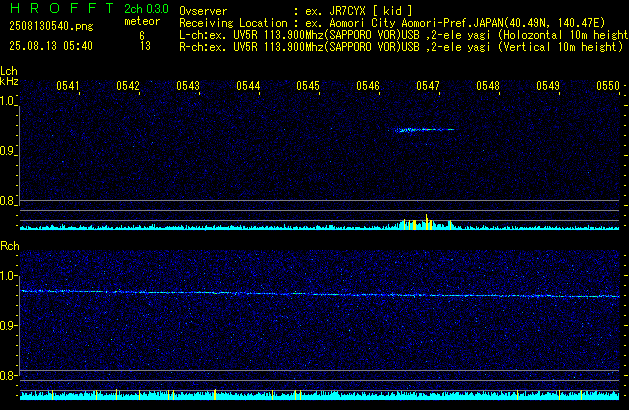The width and height of the screenshot is (629, 410).
Task: Click the 0550 time marker
Action: pyautogui.click(x=608, y=86)
